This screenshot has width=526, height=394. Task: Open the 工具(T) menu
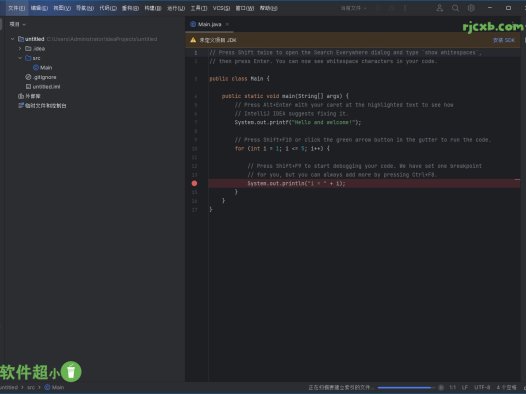pos(199,8)
